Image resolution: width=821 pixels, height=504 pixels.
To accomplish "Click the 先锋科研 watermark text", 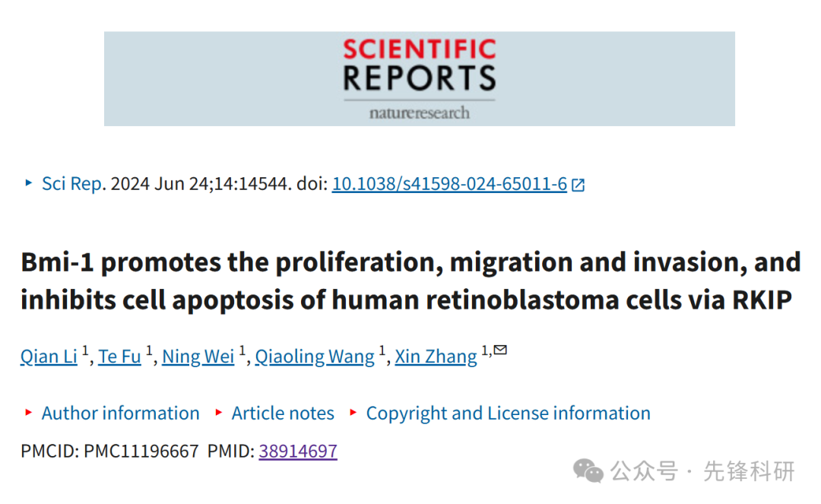I will click(x=749, y=471).
